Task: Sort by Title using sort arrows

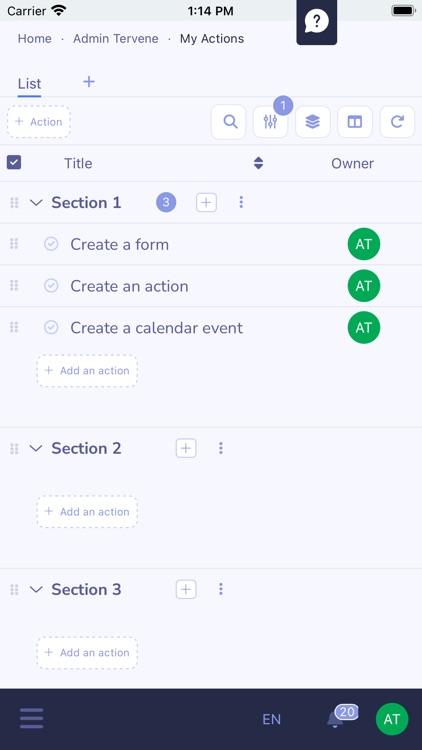Action: tap(258, 163)
